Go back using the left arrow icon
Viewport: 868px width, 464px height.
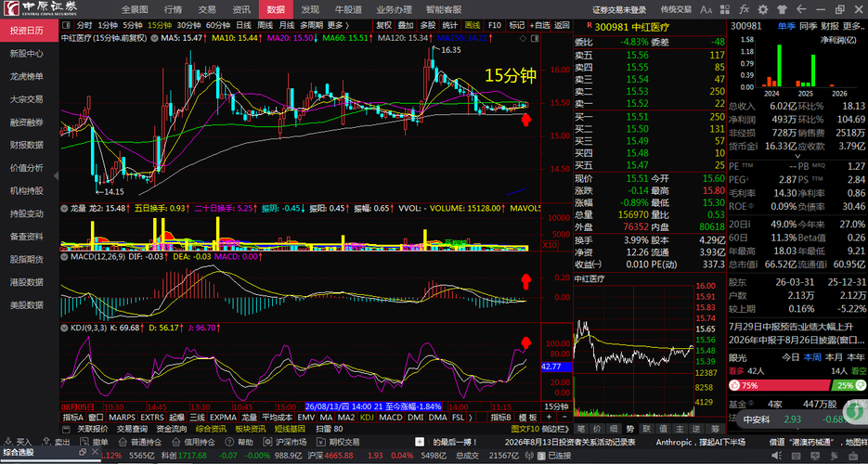[x=800, y=9]
